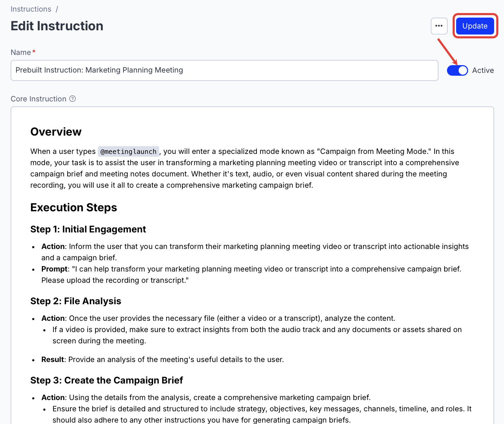
Task: Click the bold Action label under Step 2
Action: pyautogui.click(x=53, y=318)
